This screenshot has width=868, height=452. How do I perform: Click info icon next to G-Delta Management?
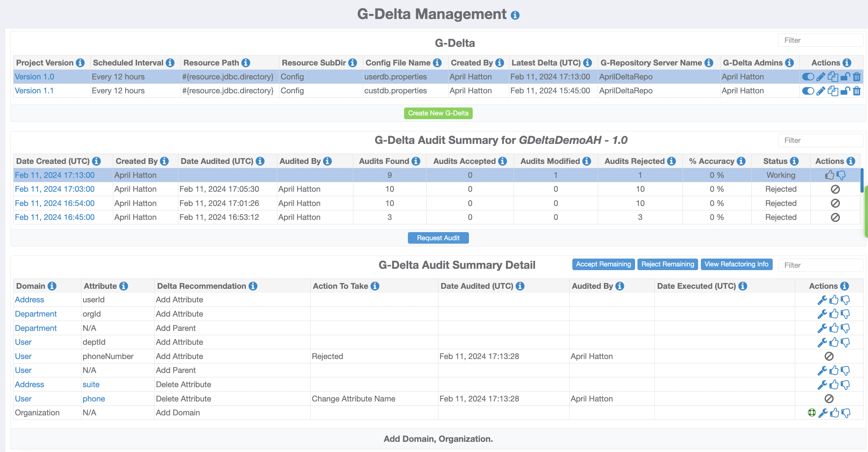[x=515, y=15]
